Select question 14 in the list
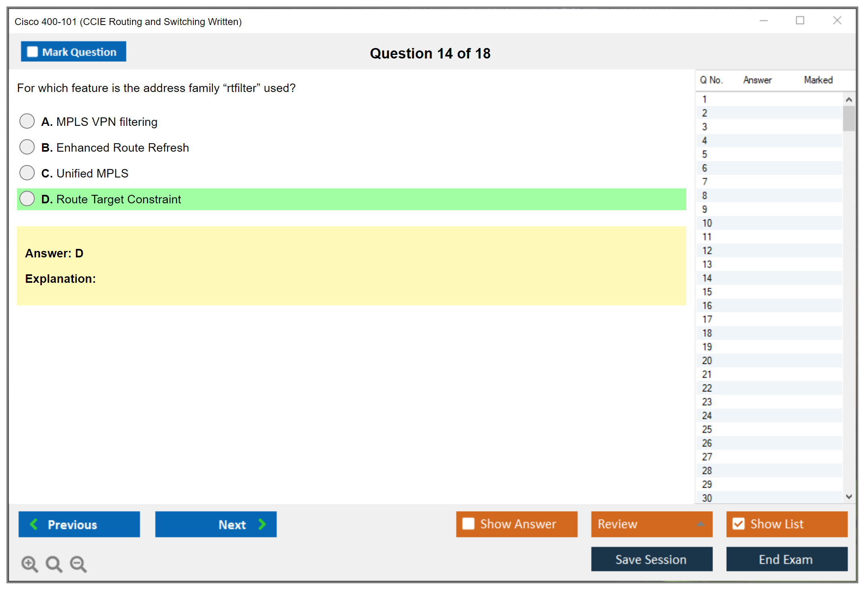This screenshot has width=868, height=593. pos(707,278)
